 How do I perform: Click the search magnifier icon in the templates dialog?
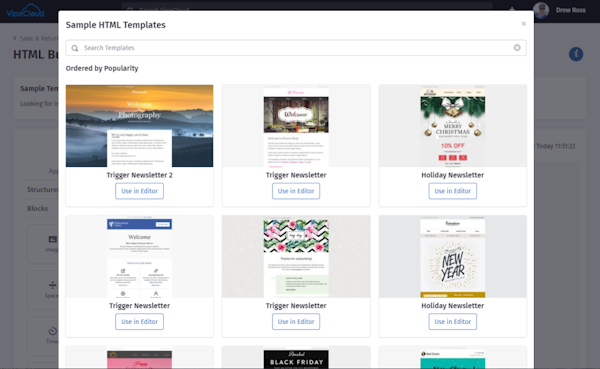click(x=75, y=48)
